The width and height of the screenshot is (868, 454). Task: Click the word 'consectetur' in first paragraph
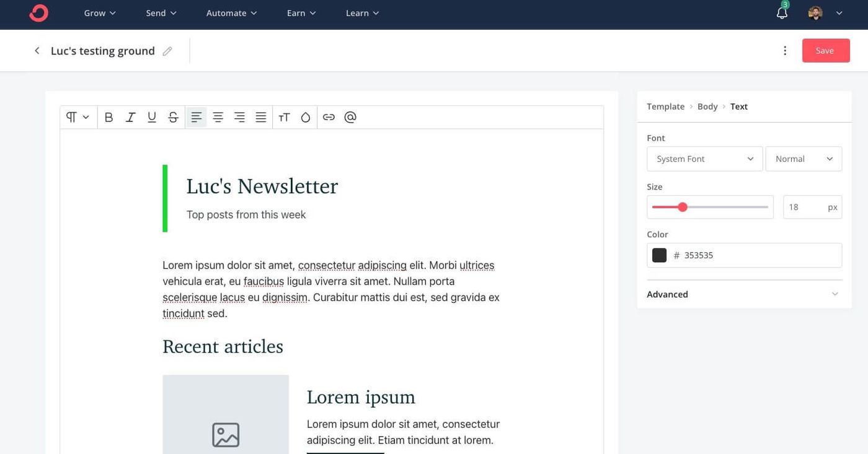coord(327,265)
